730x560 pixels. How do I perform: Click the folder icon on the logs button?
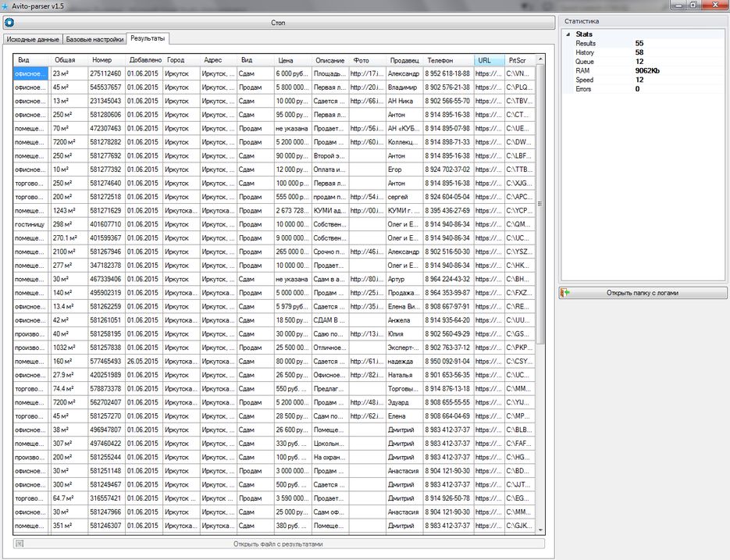pyautogui.click(x=564, y=292)
